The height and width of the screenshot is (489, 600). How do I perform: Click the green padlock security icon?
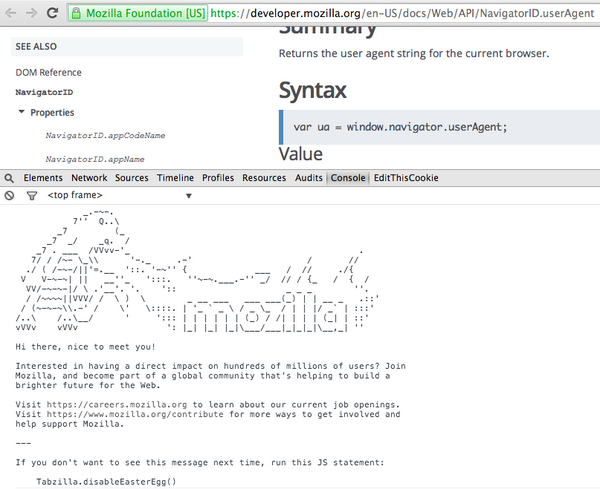[76, 14]
